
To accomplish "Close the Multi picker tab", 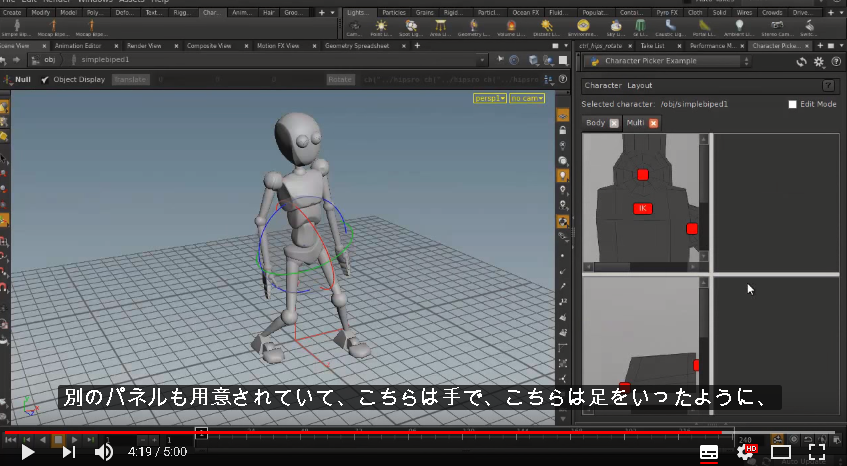I will [x=653, y=123].
